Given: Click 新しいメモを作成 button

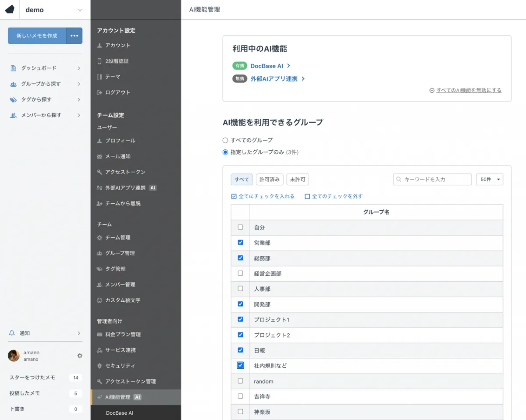Looking at the screenshot, I should click(x=37, y=35).
